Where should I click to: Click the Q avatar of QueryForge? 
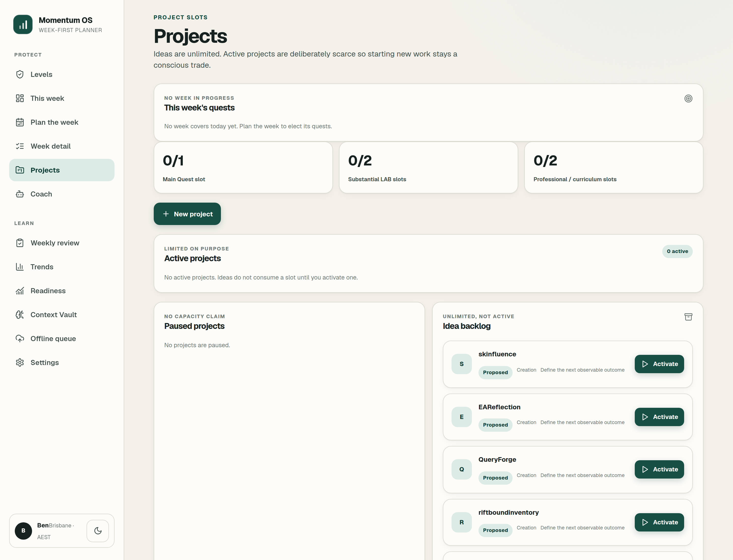(462, 470)
